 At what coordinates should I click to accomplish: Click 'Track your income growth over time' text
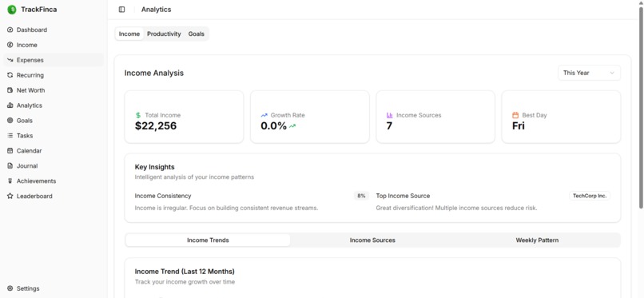pos(185,282)
